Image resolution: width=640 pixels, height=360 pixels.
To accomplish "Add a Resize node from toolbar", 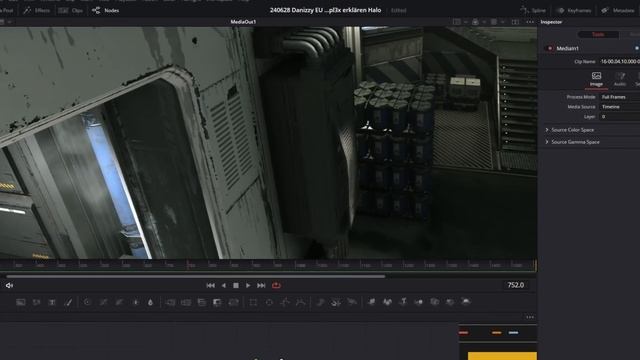I will click(x=217, y=302).
